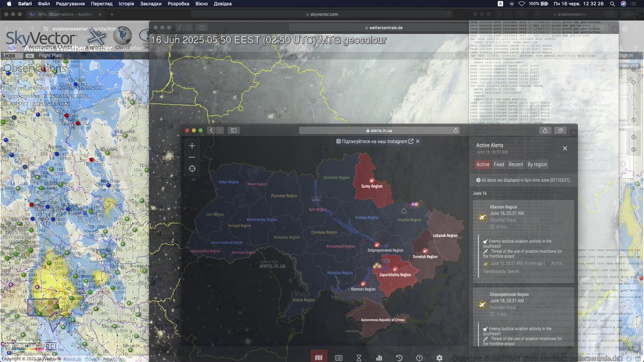Reload the skyvector.com page
Screen dimensions: 644x362
449,14
